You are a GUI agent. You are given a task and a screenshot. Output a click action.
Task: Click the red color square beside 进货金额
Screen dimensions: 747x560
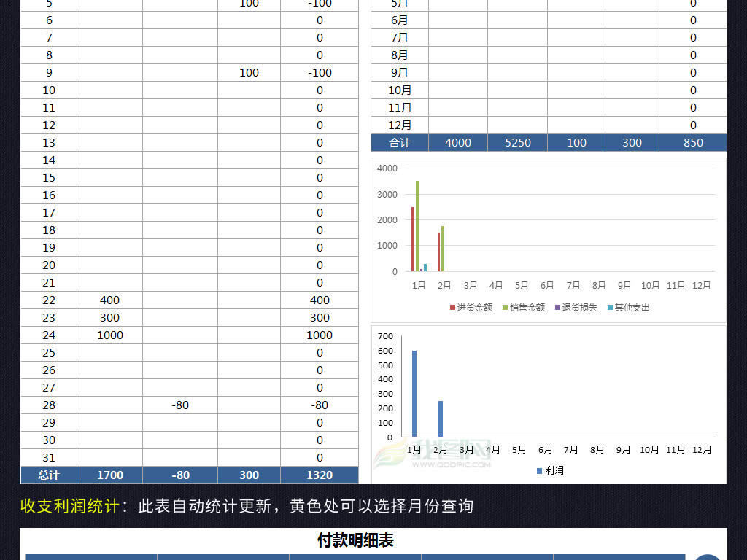(453, 308)
